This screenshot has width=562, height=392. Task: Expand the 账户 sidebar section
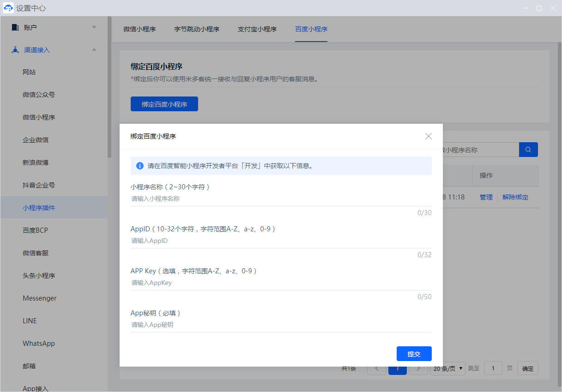94,27
